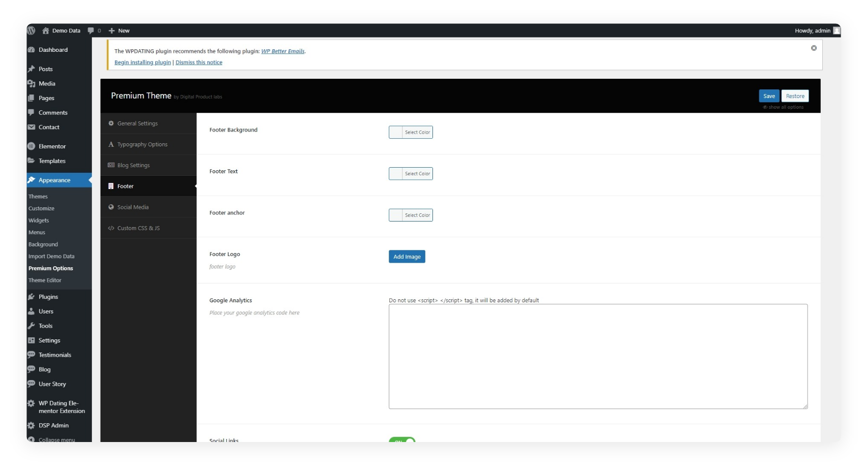
Task: Open Themes submenu item
Action: (x=38, y=197)
